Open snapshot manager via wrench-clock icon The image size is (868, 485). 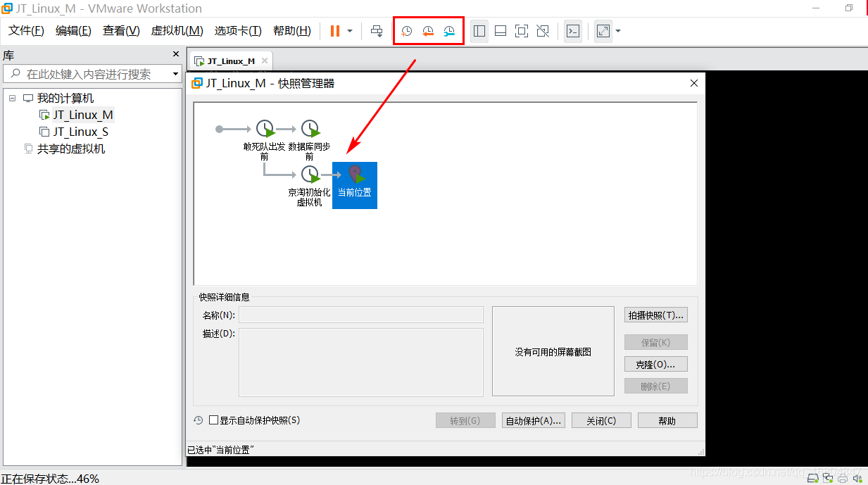(449, 31)
